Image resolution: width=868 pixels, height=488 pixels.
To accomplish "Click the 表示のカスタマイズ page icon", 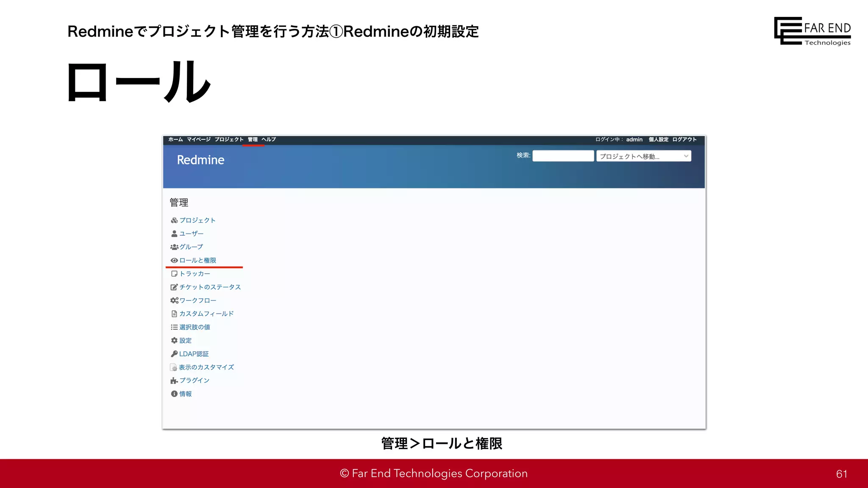I will [x=174, y=367].
